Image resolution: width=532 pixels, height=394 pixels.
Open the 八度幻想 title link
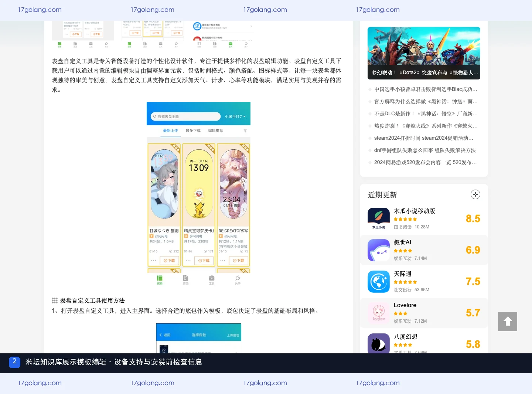point(406,337)
